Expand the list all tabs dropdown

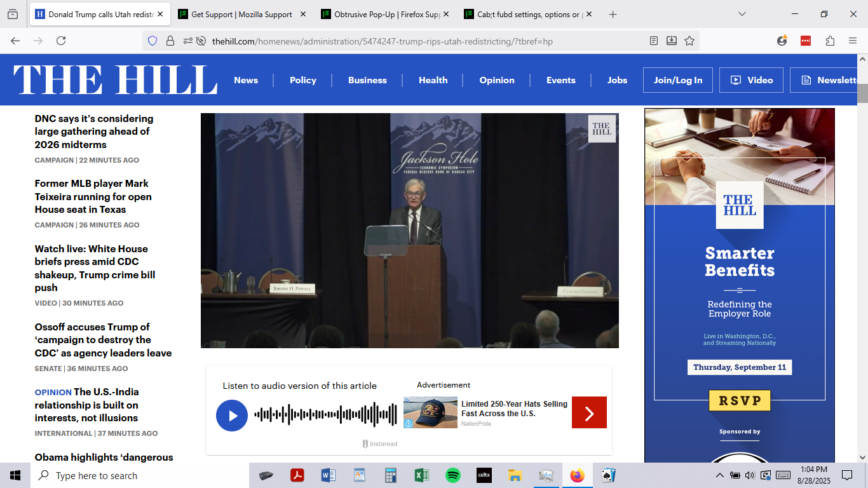(742, 14)
